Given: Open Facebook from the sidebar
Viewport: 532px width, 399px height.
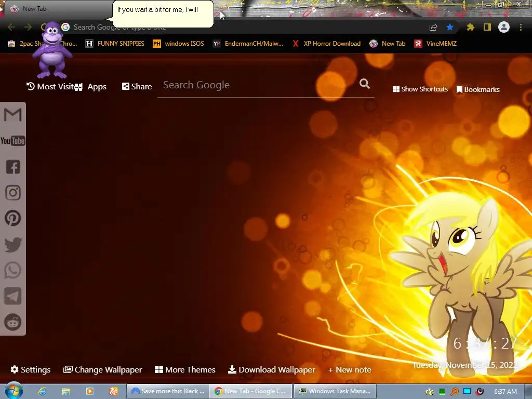Looking at the screenshot, I should coord(13,167).
